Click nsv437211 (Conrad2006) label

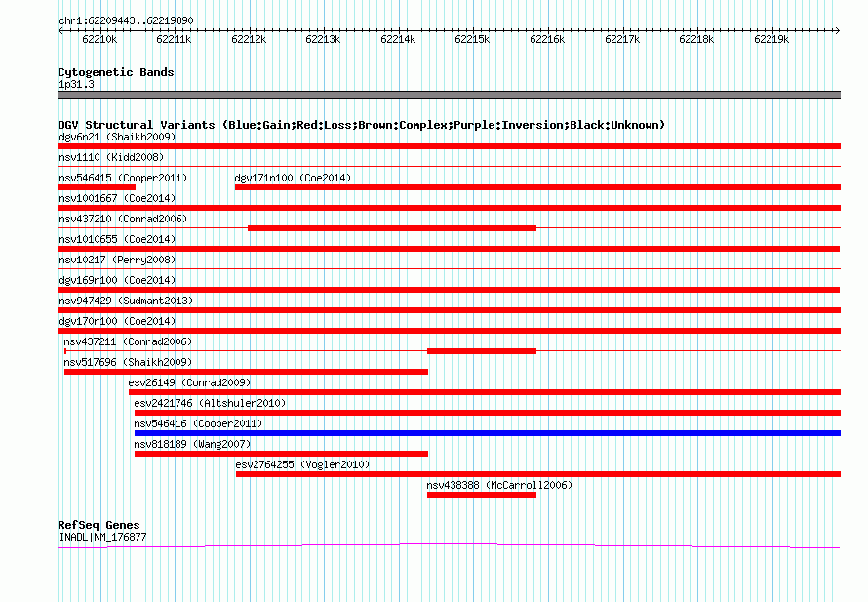(x=128, y=341)
